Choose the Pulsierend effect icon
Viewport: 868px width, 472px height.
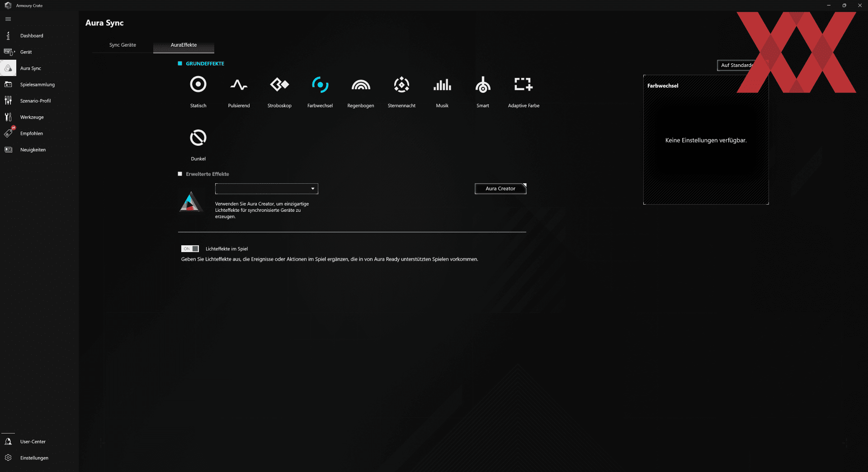pos(239,85)
